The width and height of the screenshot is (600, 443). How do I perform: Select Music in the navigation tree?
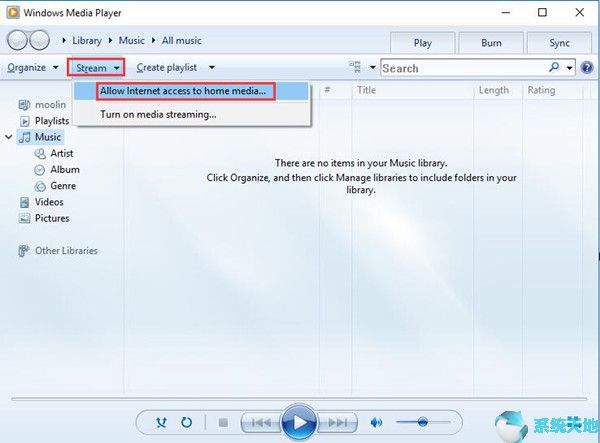click(48, 137)
